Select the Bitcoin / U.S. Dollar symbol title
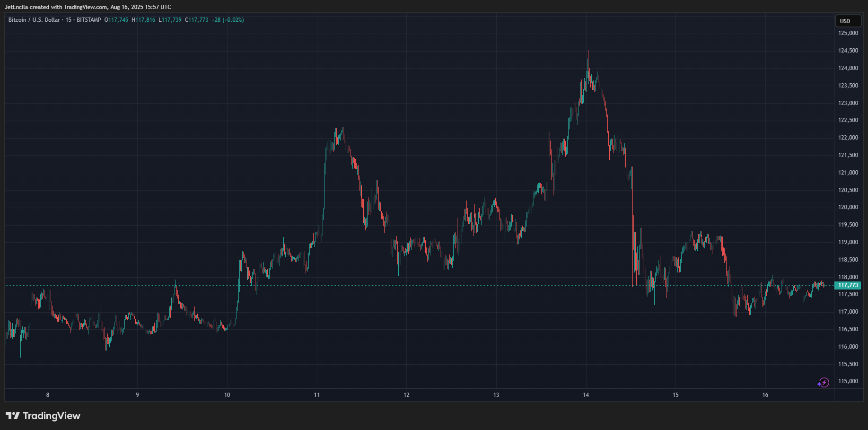This screenshot has width=868, height=430. tap(34, 20)
